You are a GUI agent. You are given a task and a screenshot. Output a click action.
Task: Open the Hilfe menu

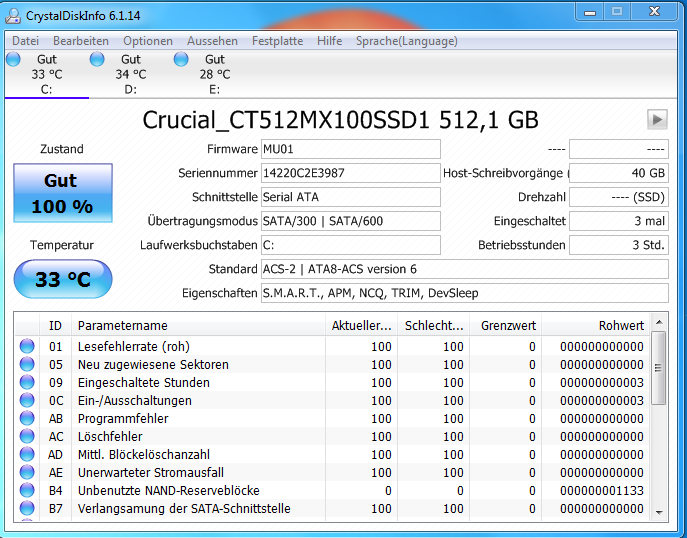tap(329, 41)
